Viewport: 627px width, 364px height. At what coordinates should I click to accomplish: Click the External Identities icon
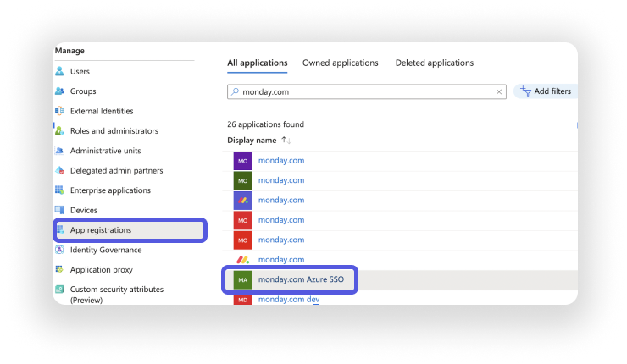59,111
